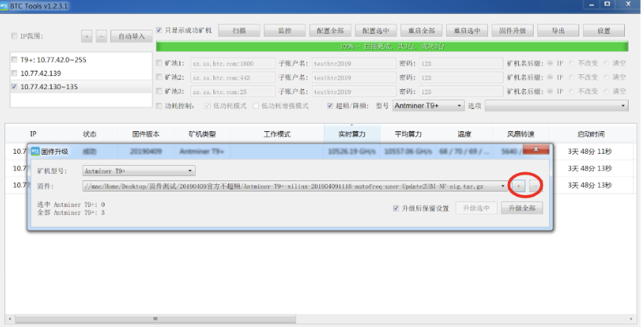Enable the 矿池2 checkbox
The height and width of the screenshot is (327, 644).
[160, 77]
